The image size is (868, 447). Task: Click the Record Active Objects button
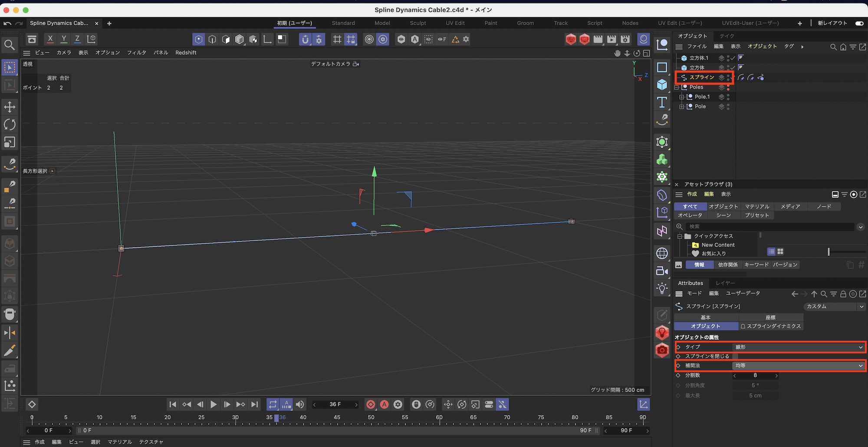pyautogui.click(x=371, y=405)
